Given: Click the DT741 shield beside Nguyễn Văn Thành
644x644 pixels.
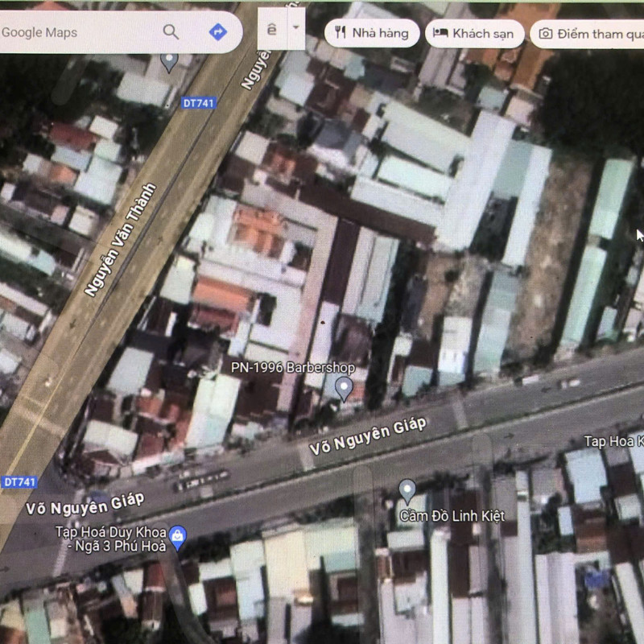Looking at the screenshot, I should tap(199, 103).
